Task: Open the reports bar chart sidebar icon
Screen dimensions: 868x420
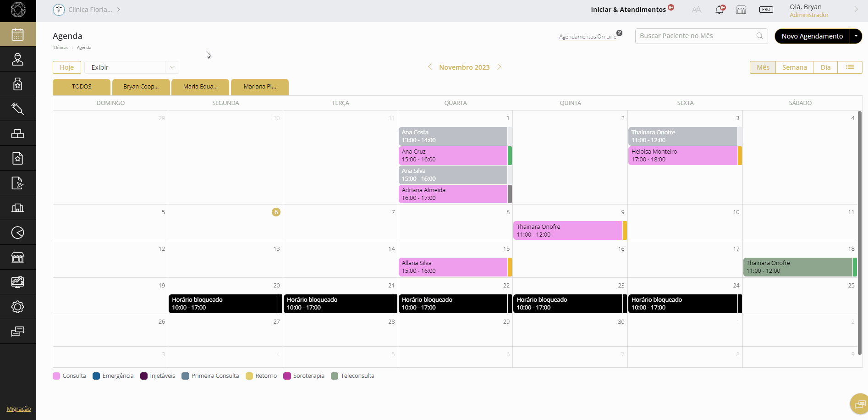Action: [x=17, y=208]
